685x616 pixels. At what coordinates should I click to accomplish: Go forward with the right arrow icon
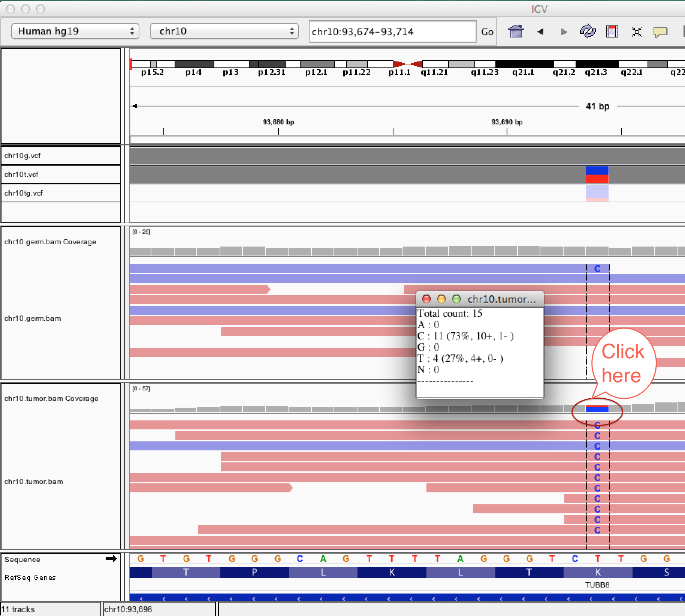pyautogui.click(x=564, y=32)
